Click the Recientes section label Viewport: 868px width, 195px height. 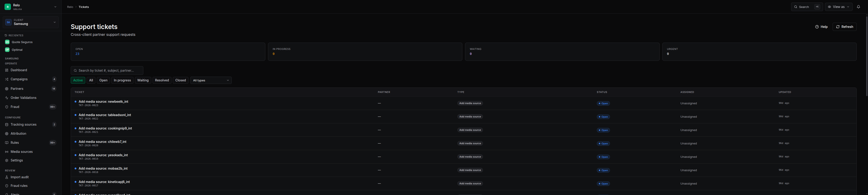pyautogui.click(x=16, y=35)
